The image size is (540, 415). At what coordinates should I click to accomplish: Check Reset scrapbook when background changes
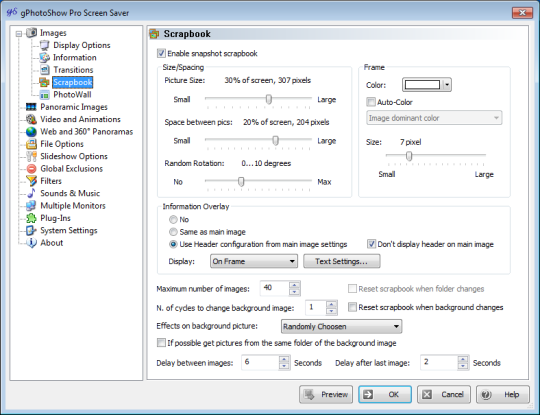click(x=352, y=307)
